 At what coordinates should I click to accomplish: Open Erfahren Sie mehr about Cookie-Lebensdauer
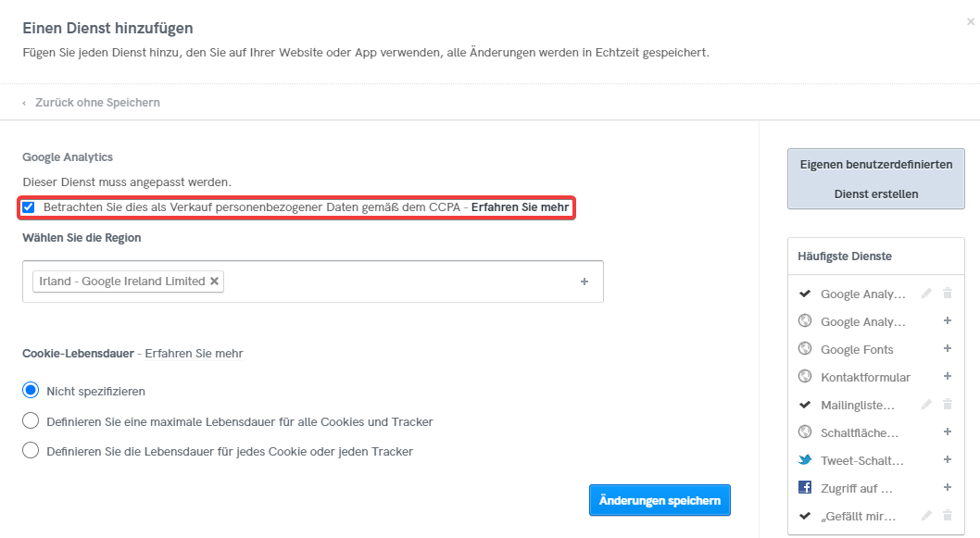pyautogui.click(x=194, y=353)
